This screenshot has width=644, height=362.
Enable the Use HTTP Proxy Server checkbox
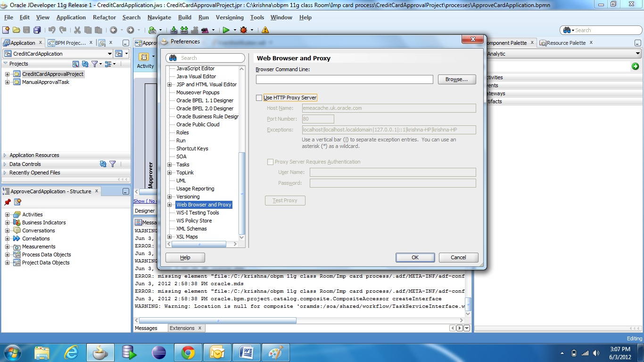point(259,98)
